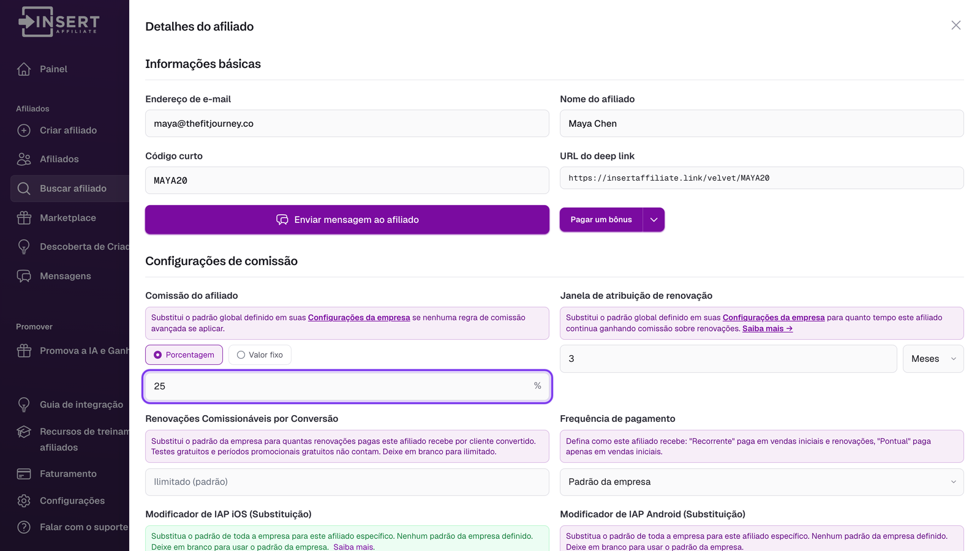The image size is (980, 551).
Task: Click the Configurações de comissão heading
Action: (221, 261)
